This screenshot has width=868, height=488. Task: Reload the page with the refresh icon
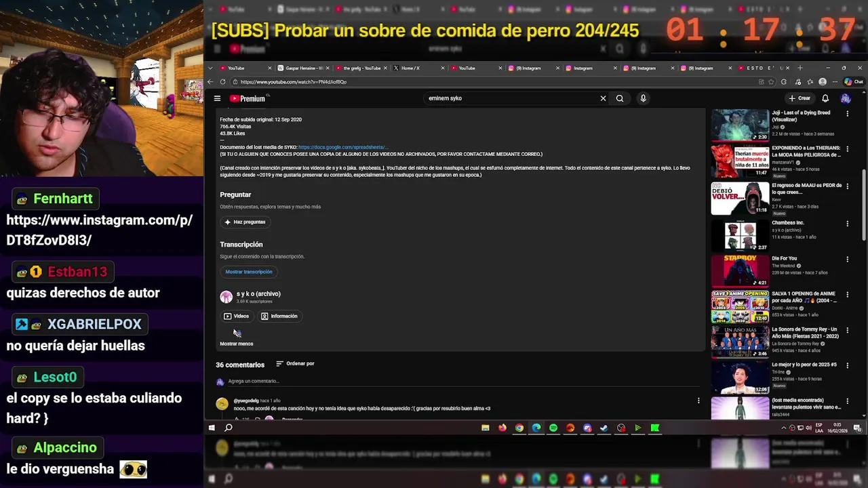(x=222, y=81)
